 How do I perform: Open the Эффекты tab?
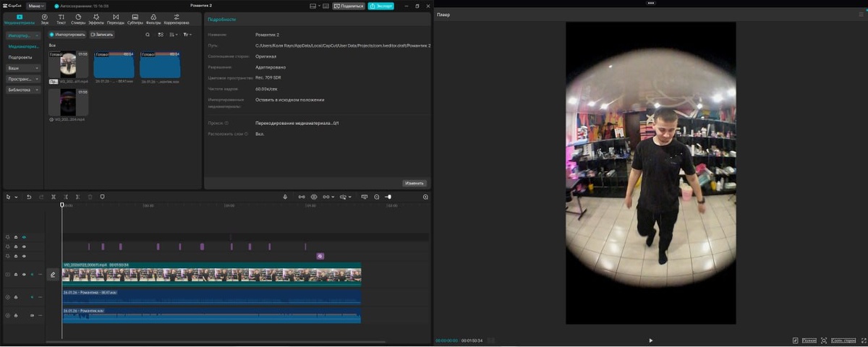(x=96, y=19)
